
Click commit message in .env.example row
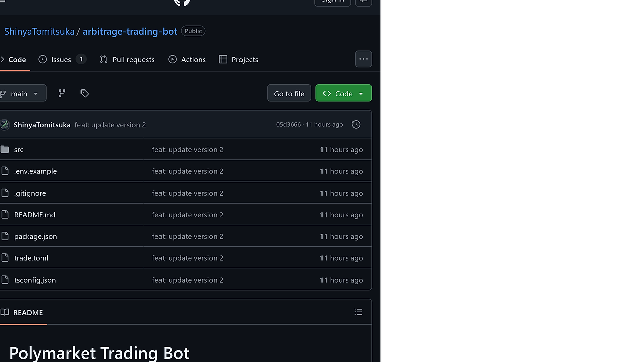click(x=188, y=171)
